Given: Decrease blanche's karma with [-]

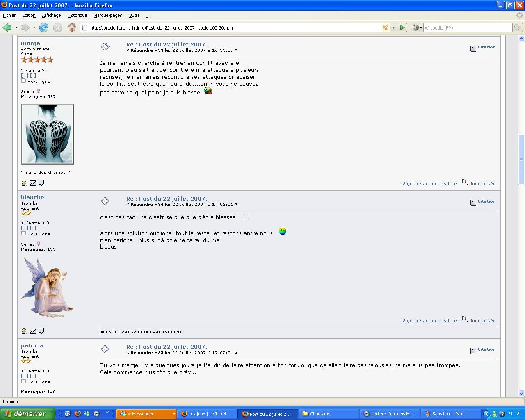Looking at the screenshot, I should pyautogui.click(x=33, y=228).
